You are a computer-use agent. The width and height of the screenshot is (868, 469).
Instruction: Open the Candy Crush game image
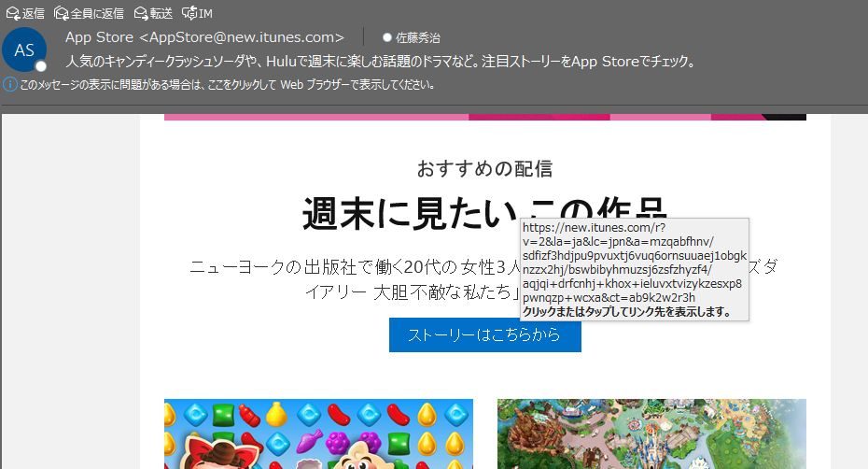tap(318, 434)
